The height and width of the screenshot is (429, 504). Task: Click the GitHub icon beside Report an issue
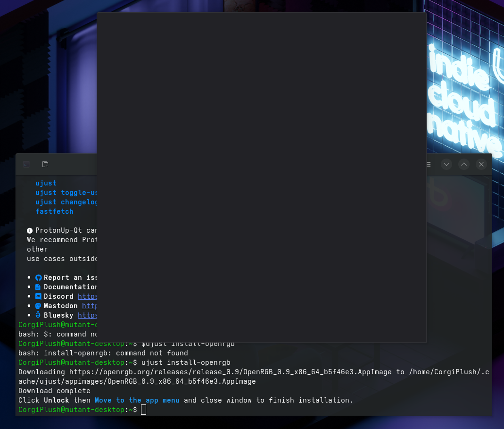(x=38, y=278)
